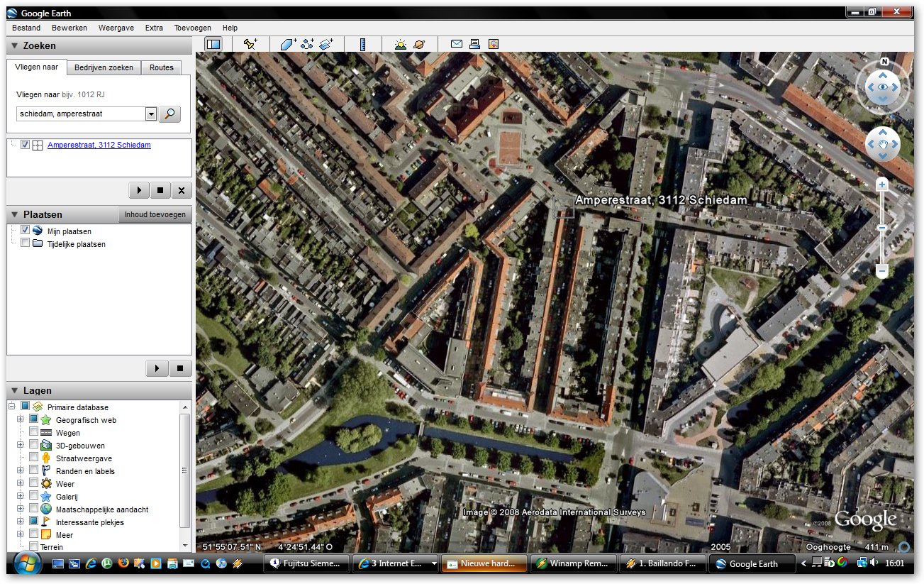Click the zoom slider on the map
Viewport: 924px width, 584px height.
point(882,228)
